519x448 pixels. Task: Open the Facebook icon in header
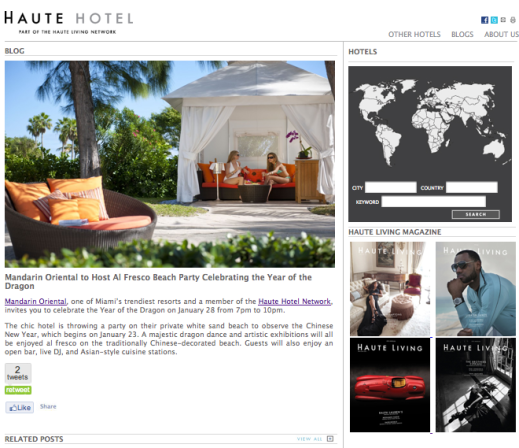click(484, 20)
